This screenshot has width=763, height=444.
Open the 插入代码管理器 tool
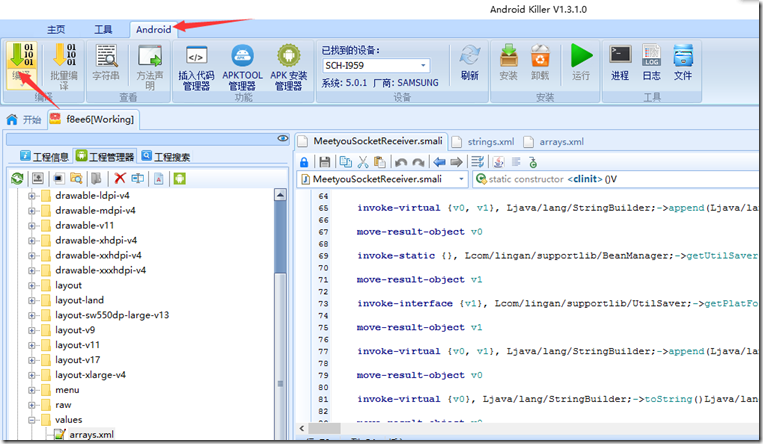196,67
